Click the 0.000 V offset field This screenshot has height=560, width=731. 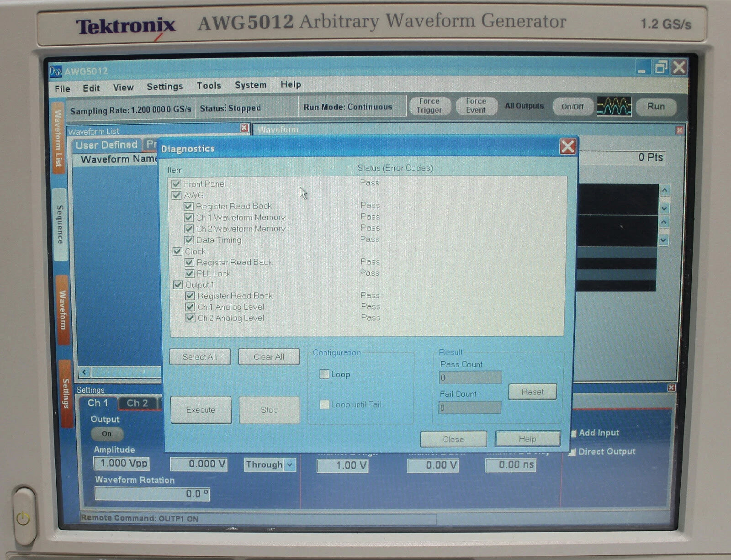point(199,464)
